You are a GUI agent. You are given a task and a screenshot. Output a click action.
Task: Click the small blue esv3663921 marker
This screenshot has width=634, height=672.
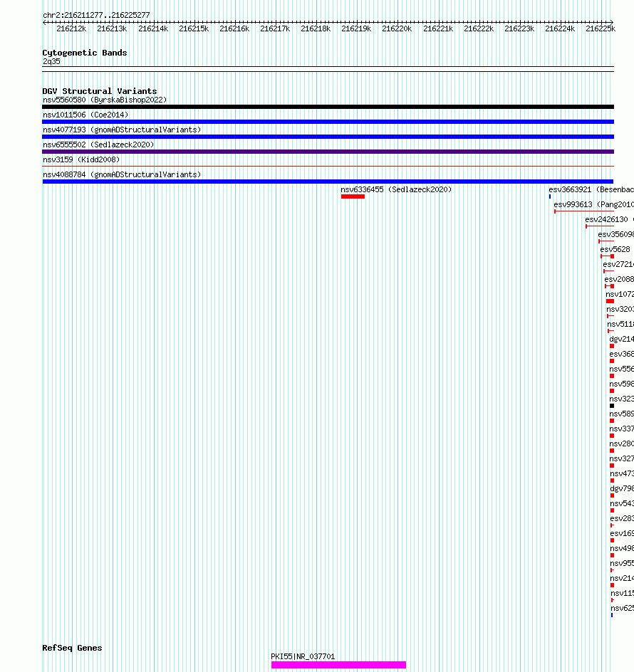(550, 196)
